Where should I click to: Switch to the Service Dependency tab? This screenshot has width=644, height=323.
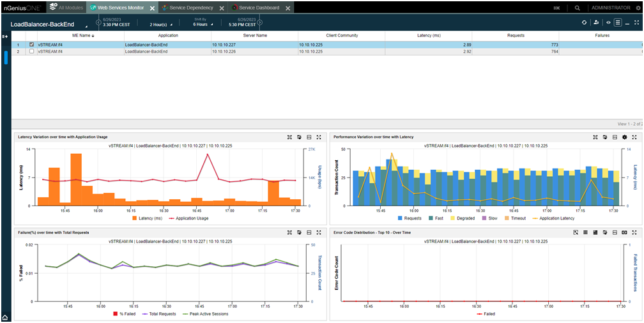pos(192,8)
